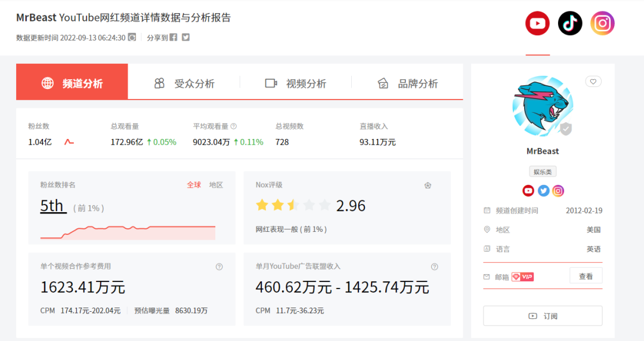Screen dimensions: 644x341
Task: Click the 1623.41万元 cooperation fee
Action: click(82, 287)
